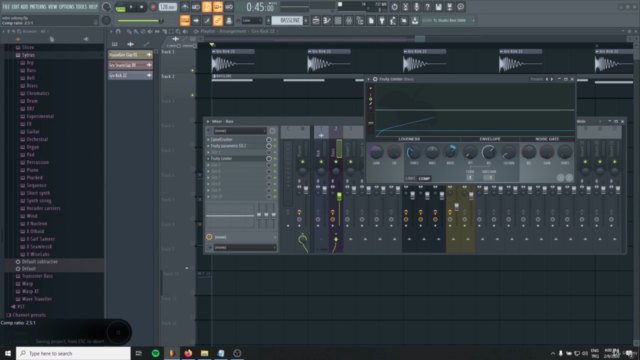Image resolution: width=640 pixels, height=360 pixels.
Task: Toggle the link/chain icon in main toolbar
Action: [218, 20]
